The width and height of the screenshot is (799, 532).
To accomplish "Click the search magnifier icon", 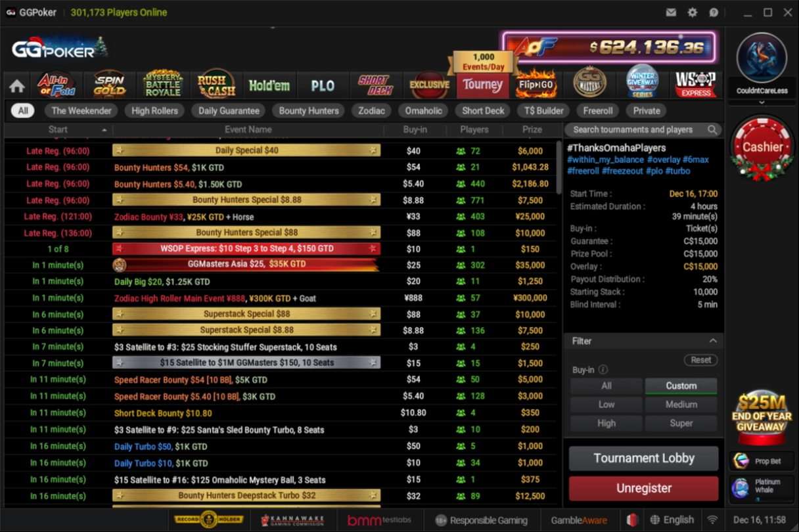I will 712,130.
